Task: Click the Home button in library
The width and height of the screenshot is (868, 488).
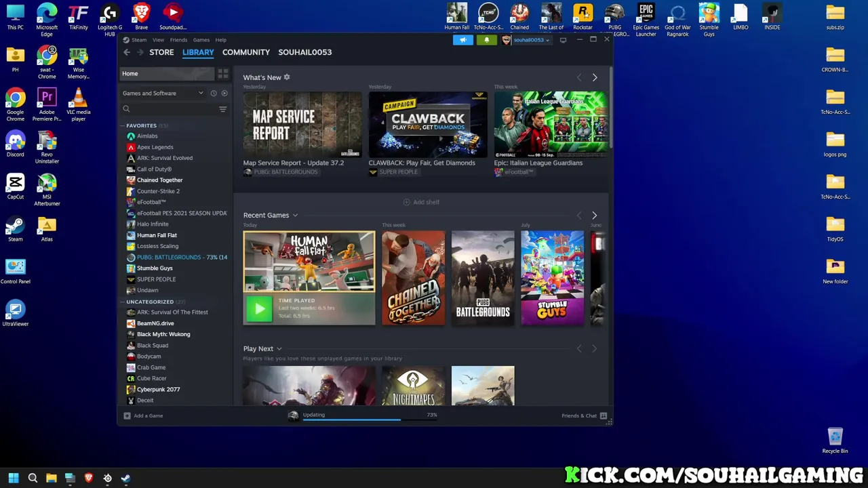Action: 167,74
